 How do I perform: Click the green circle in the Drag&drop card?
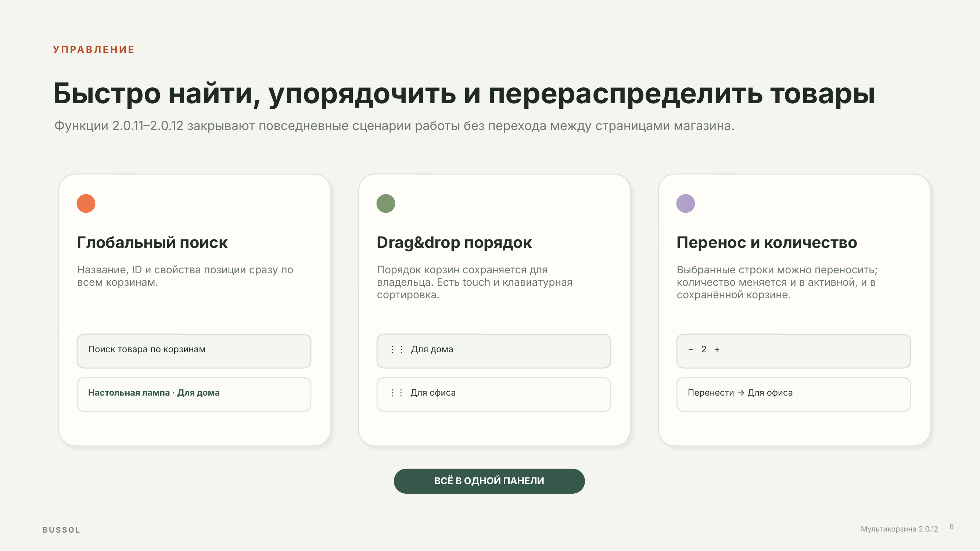(x=386, y=204)
